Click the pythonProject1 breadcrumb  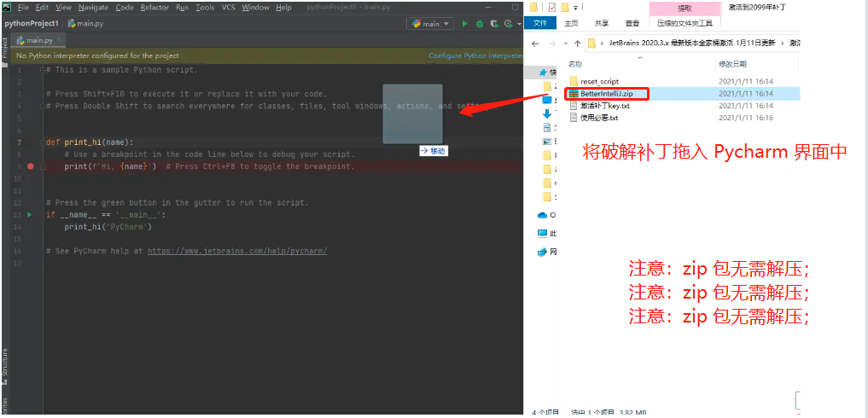31,24
